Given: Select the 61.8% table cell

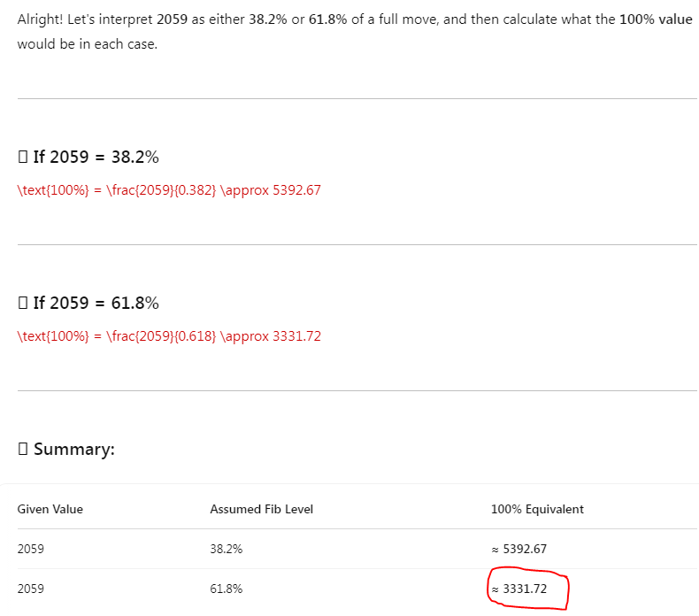Looking at the screenshot, I should 226,589.
